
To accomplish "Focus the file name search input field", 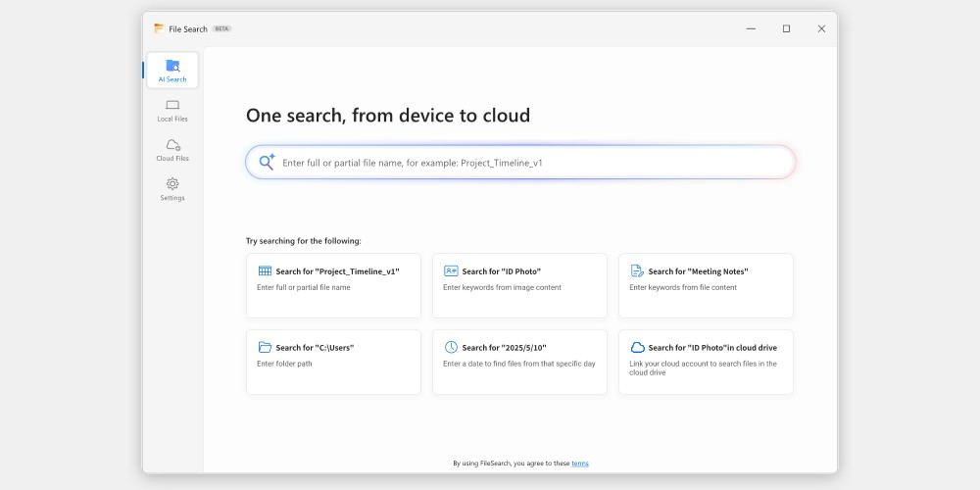I will [529, 163].
